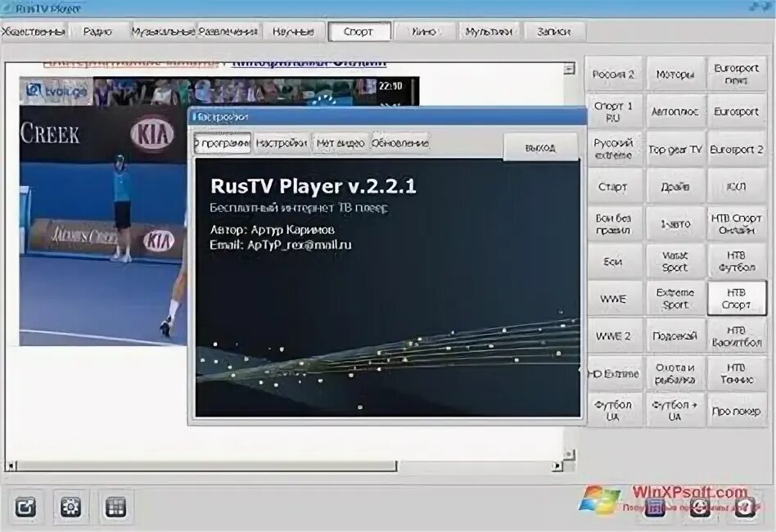Click the RusTV Player v.2.2.1 heading
This screenshot has width=776, height=532.
[x=314, y=186]
